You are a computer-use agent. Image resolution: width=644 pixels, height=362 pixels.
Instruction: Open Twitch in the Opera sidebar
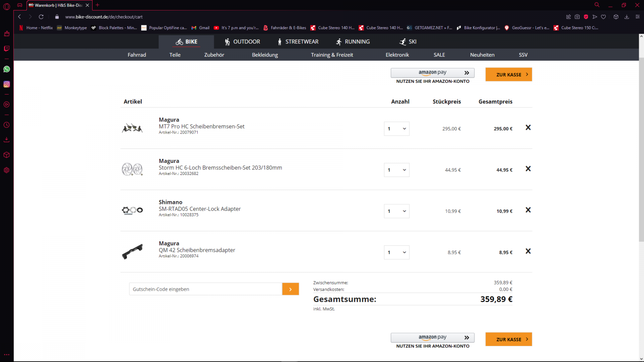coord(6,49)
